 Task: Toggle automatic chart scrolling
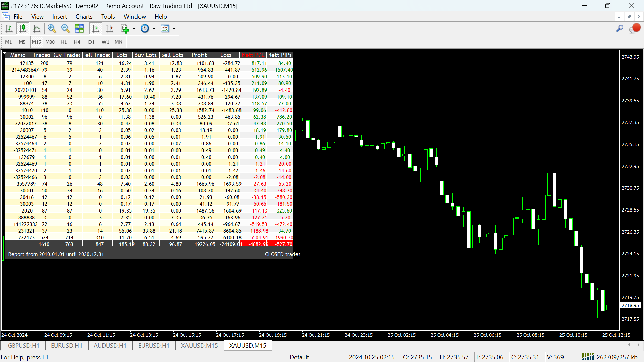click(x=96, y=28)
